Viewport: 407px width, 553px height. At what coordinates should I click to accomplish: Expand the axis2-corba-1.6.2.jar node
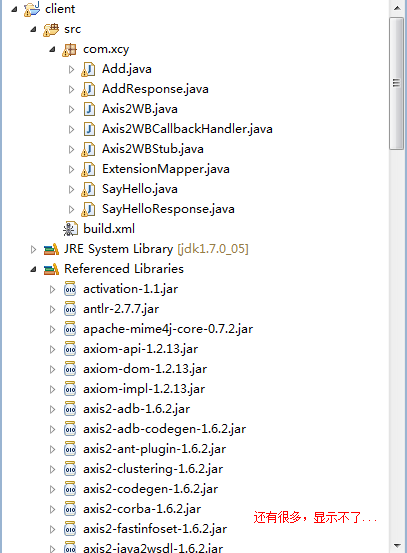point(53,509)
